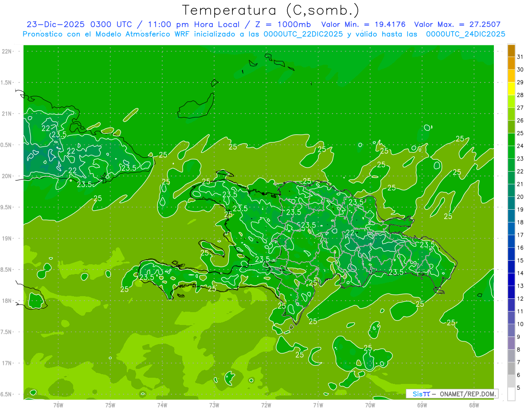Pick the yellow legend color between 28 and 29
This screenshot has width=532, height=411.
[x=511, y=89]
